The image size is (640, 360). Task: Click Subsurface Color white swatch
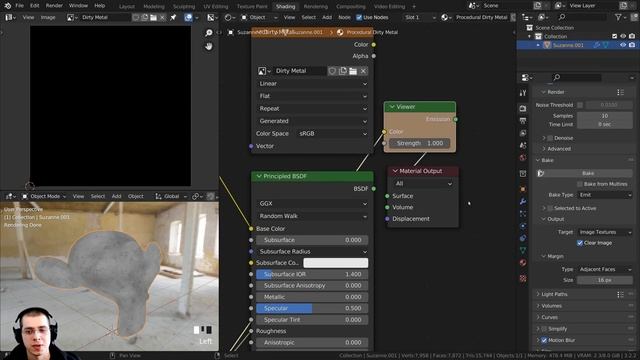coord(336,263)
